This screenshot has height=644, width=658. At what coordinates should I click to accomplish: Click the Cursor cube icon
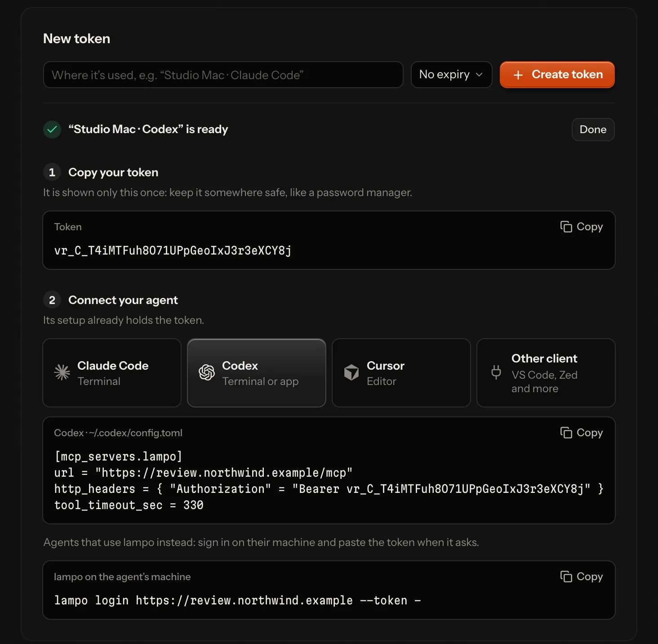351,373
